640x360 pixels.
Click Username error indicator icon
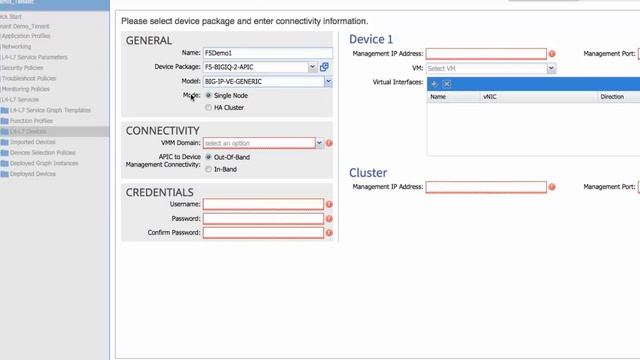point(329,204)
